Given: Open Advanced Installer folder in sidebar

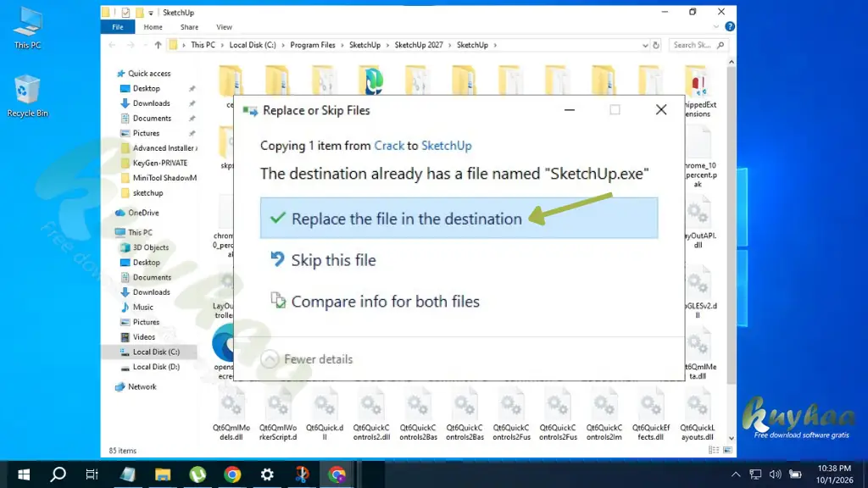Looking at the screenshot, I should coord(159,147).
